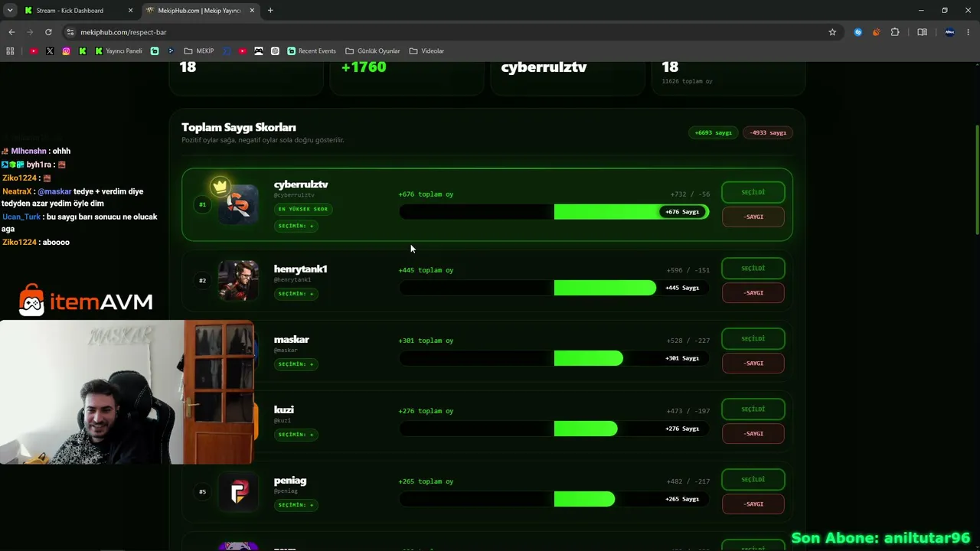Give -SAYGI to peniag

(x=753, y=504)
